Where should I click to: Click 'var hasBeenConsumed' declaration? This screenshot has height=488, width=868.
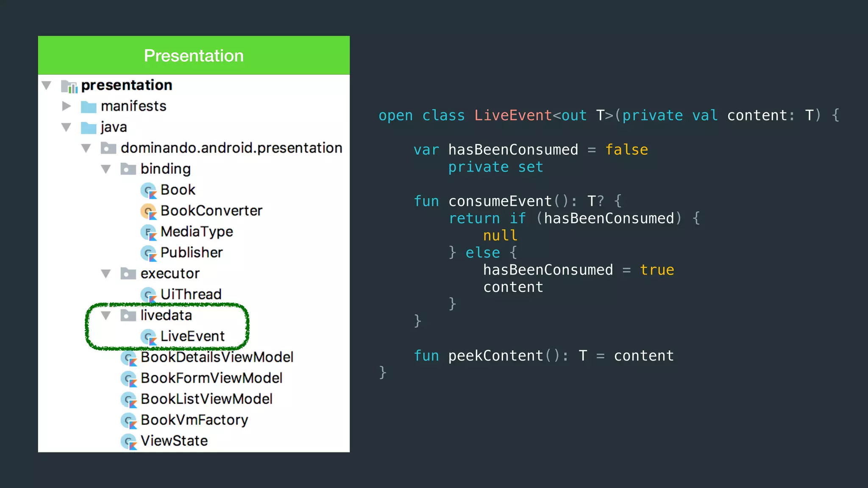(x=496, y=150)
